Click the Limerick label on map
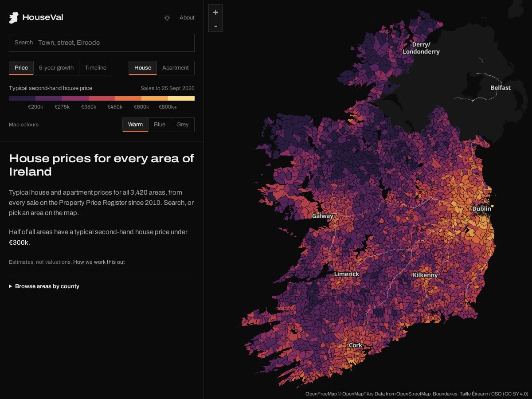This screenshot has height=399, width=532. pyautogui.click(x=347, y=274)
